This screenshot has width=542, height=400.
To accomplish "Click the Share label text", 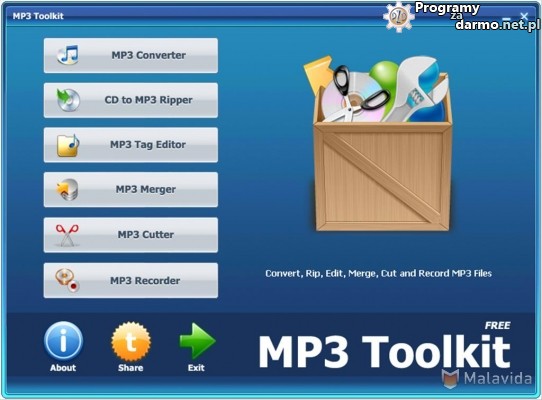I will pos(131,368).
